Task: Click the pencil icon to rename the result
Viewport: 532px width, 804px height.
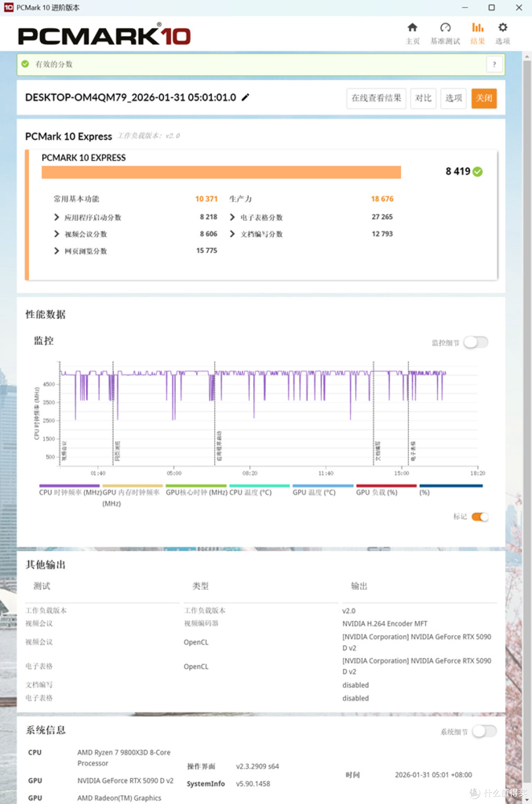Action: 245,97
